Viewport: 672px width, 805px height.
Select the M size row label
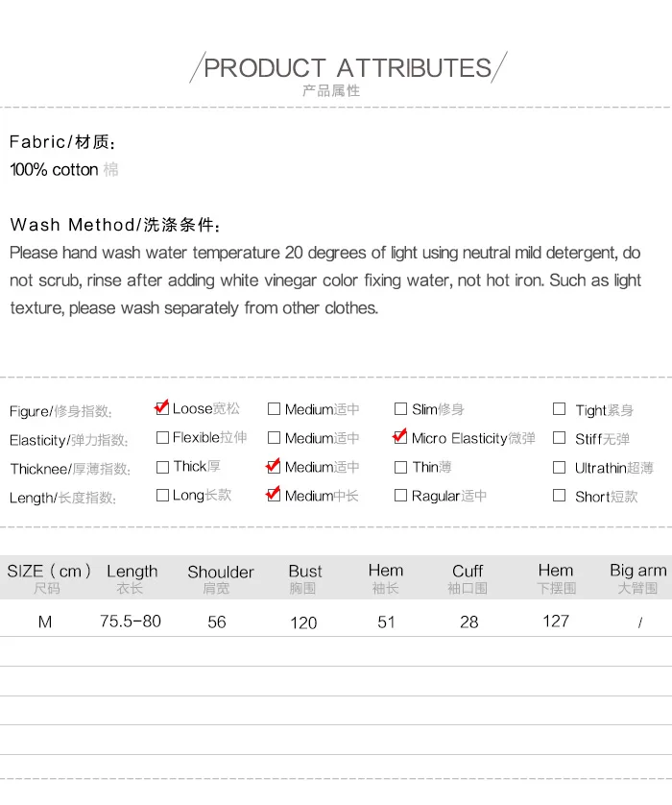click(45, 622)
